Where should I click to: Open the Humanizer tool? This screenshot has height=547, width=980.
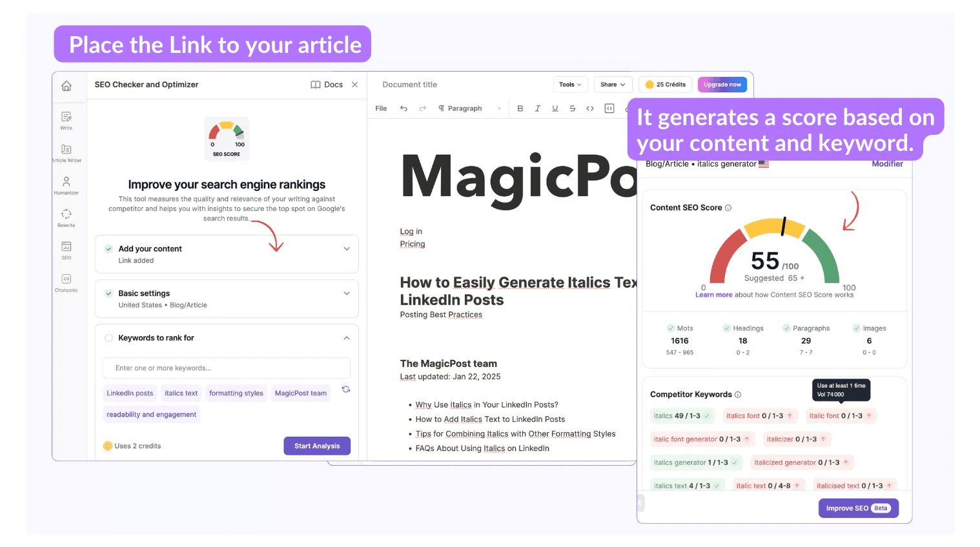click(66, 185)
